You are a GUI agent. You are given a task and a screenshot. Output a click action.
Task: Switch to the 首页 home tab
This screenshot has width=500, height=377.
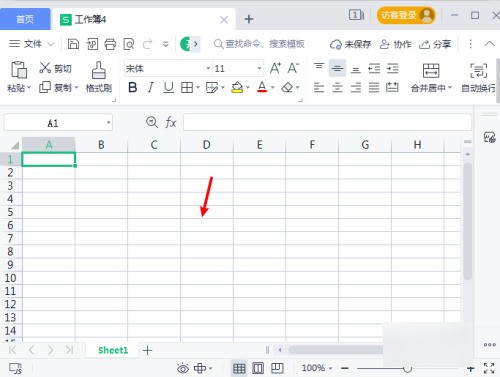25,19
